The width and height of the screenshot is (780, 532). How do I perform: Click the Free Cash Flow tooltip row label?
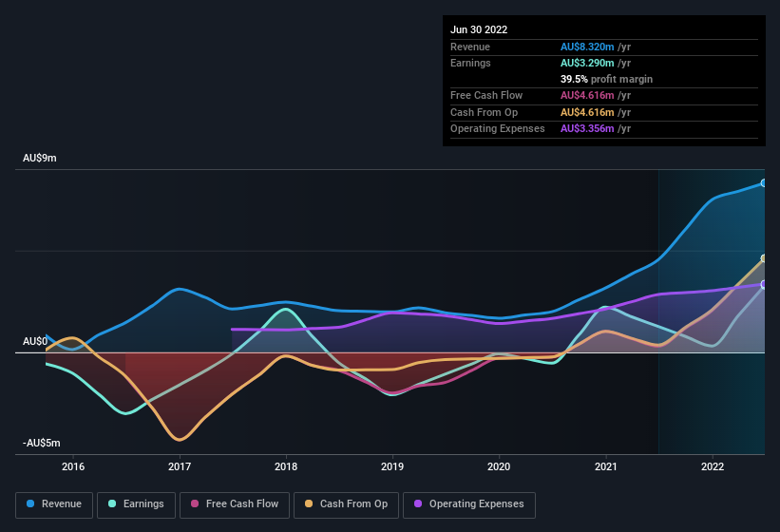tap(486, 95)
